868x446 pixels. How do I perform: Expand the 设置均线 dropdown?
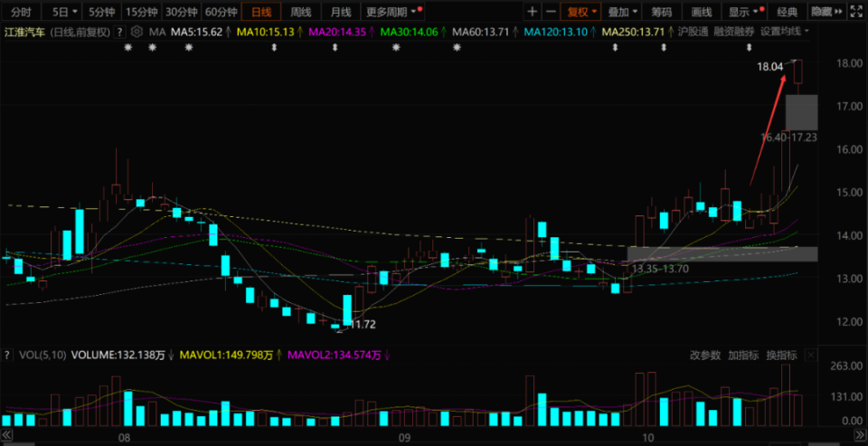[784, 33]
